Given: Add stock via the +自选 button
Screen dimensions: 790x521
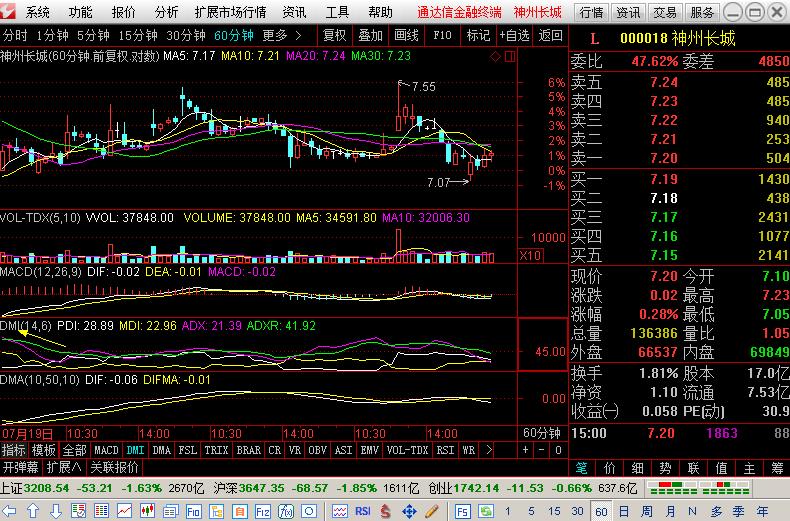Looking at the screenshot, I should [514, 35].
